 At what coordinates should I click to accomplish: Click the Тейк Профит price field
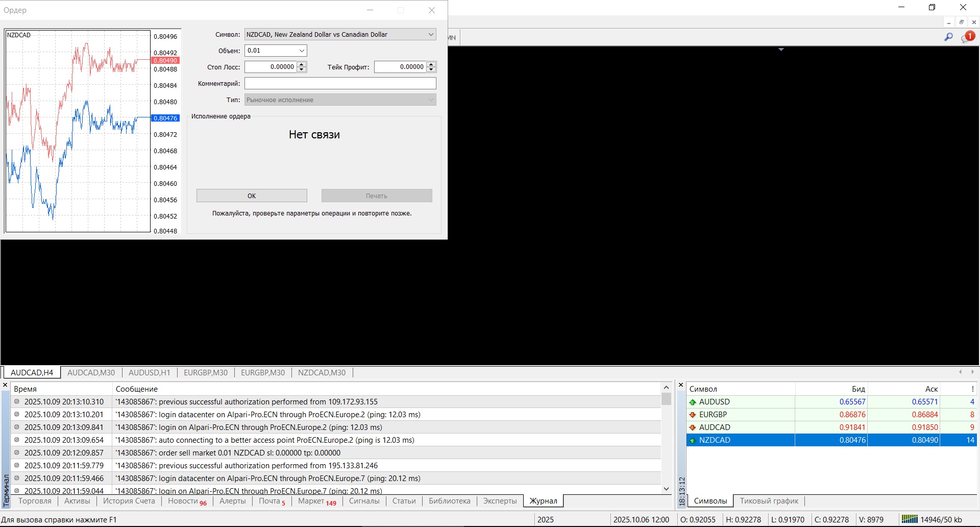400,67
